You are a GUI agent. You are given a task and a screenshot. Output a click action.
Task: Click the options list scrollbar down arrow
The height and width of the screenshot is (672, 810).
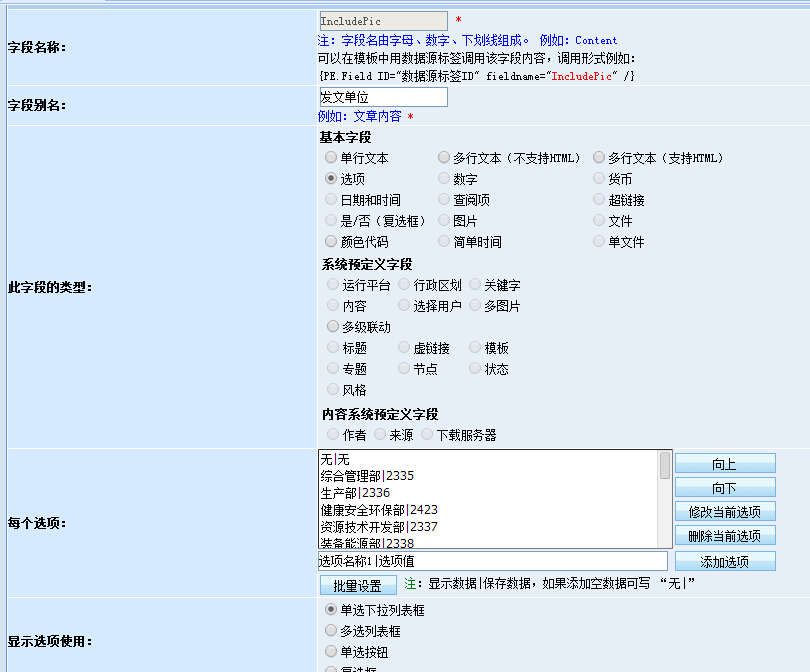665,541
